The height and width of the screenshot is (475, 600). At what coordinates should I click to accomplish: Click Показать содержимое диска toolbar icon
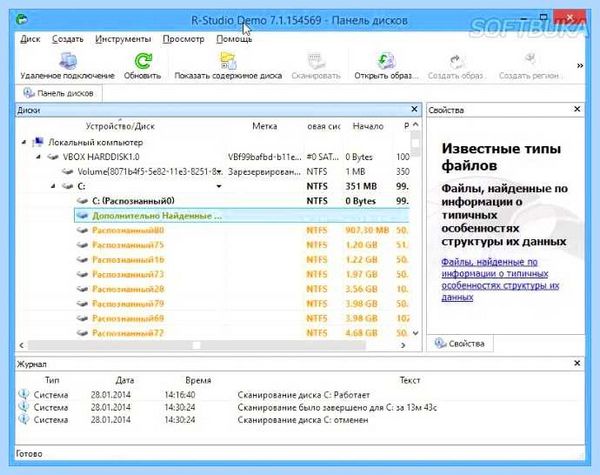click(x=228, y=60)
